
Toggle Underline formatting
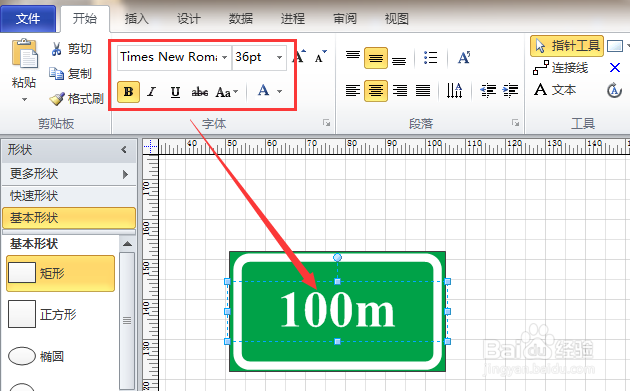(175, 92)
